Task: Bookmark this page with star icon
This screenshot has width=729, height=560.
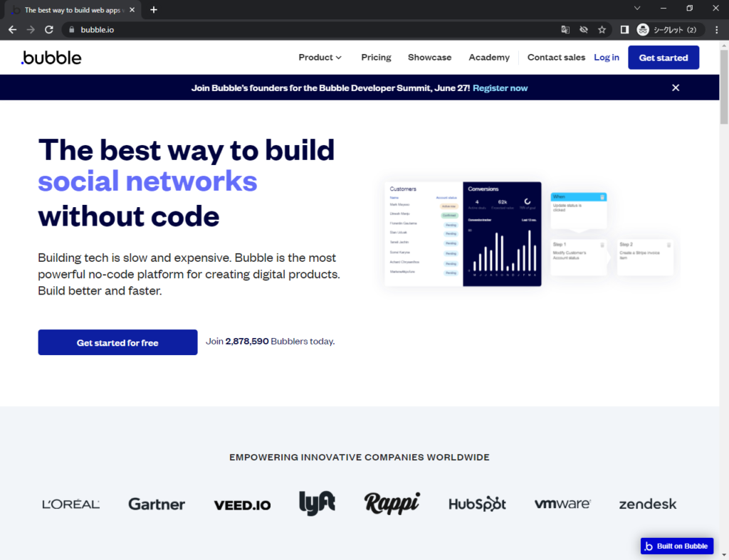Action: pyautogui.click(x=602, y=30)
